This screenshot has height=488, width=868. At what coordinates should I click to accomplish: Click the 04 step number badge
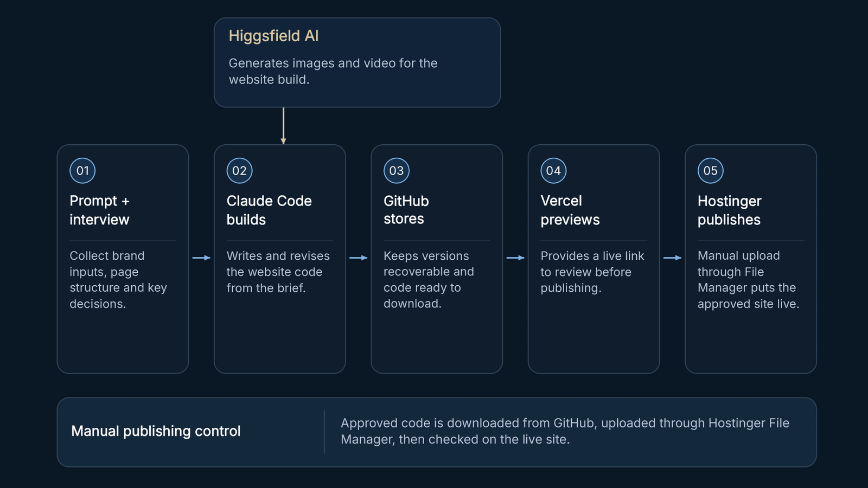(553, 171)
